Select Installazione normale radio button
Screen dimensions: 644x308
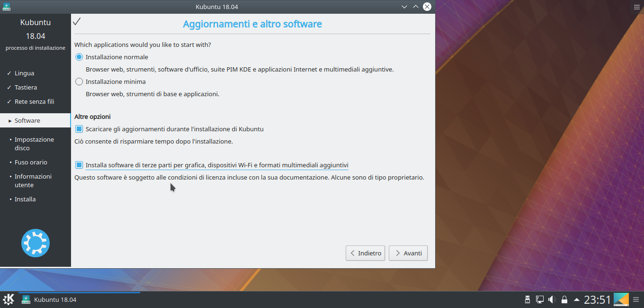pyautogui.click(x=79, y=57)
